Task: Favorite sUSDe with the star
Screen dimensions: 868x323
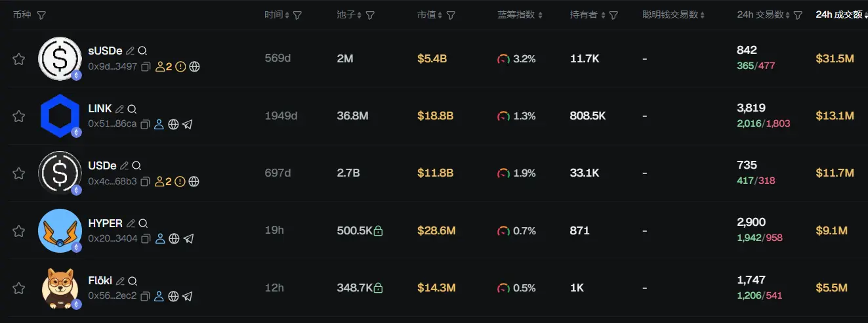Action: 19,59
